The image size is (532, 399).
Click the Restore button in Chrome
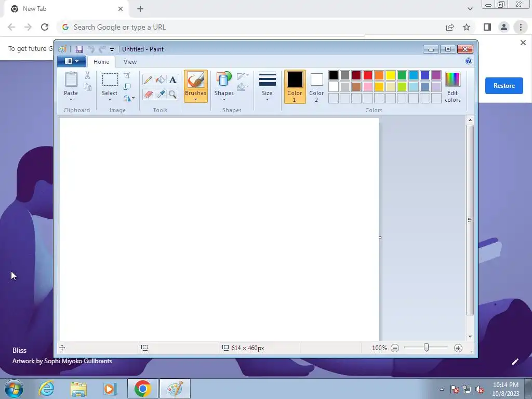click(x=504, y=86)
